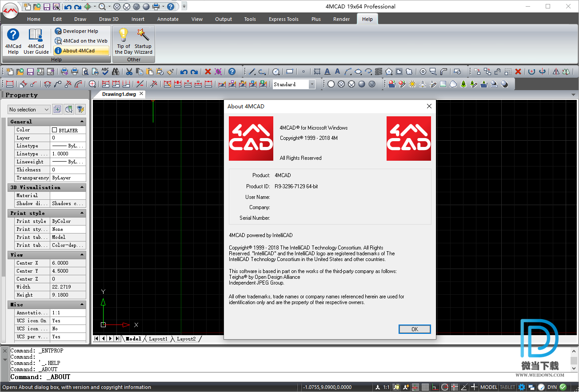Collapse the Misc property section
Viewport: 579px width, 392px height.
point(82,305)
